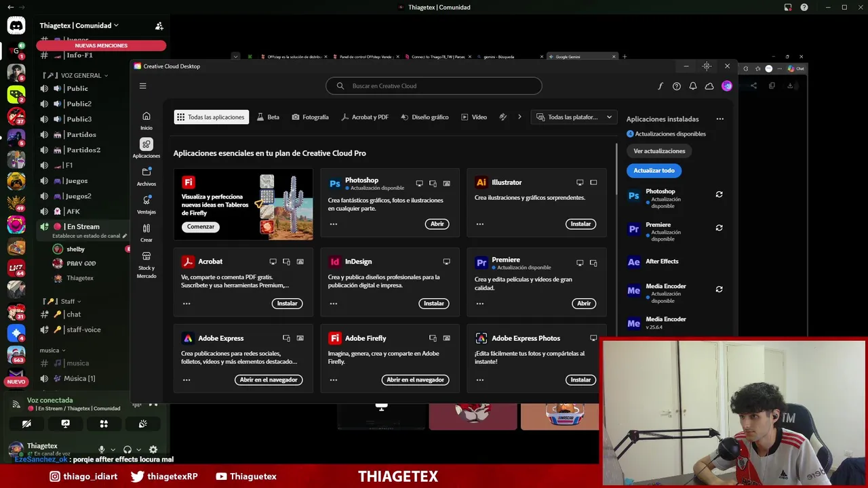Focus the Buscar en Creative Cloud field
The height and width of the screenshot is (488, 868).
(434, 86)
